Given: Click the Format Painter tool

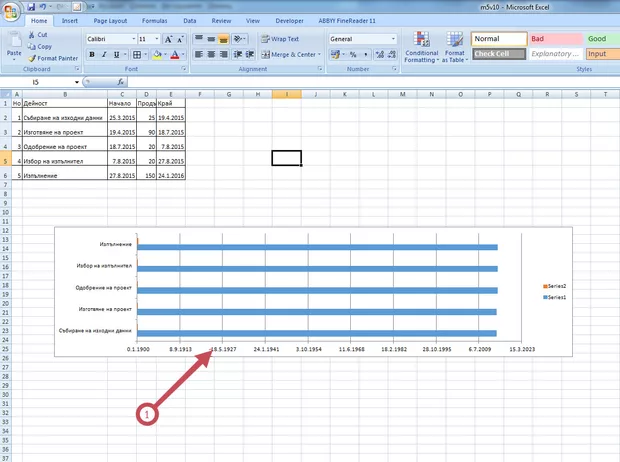Looking at the screenshot, I should click(x=52, y=58).
